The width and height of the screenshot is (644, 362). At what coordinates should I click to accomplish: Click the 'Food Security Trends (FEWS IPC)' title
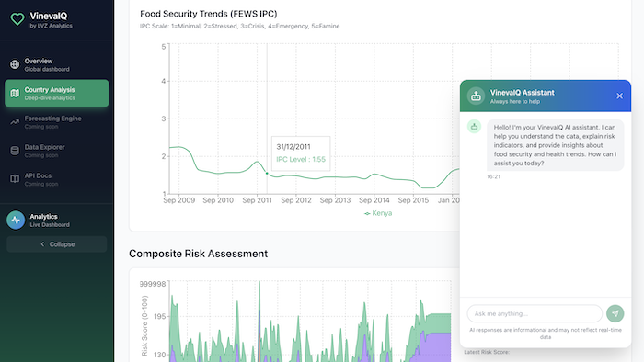click(209, 14)
